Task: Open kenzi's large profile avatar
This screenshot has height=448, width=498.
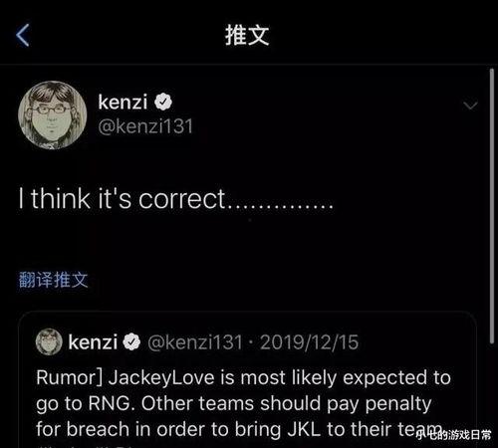Action: click(x=53, y=115)
